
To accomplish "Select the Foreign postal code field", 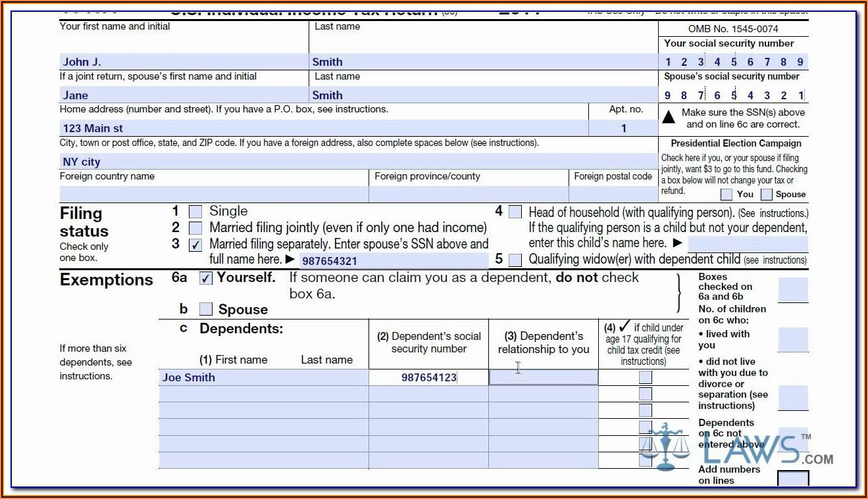I will pyautogui.click(x=613, y=194).
